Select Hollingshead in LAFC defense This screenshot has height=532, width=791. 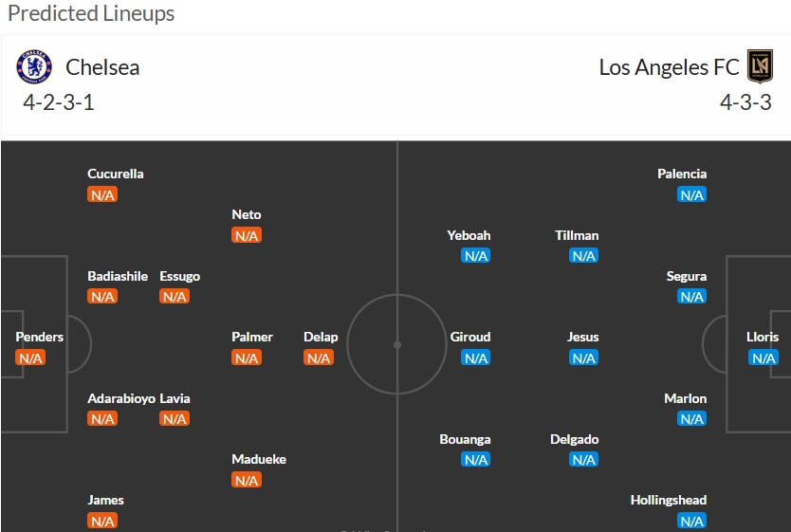[669, 500]
